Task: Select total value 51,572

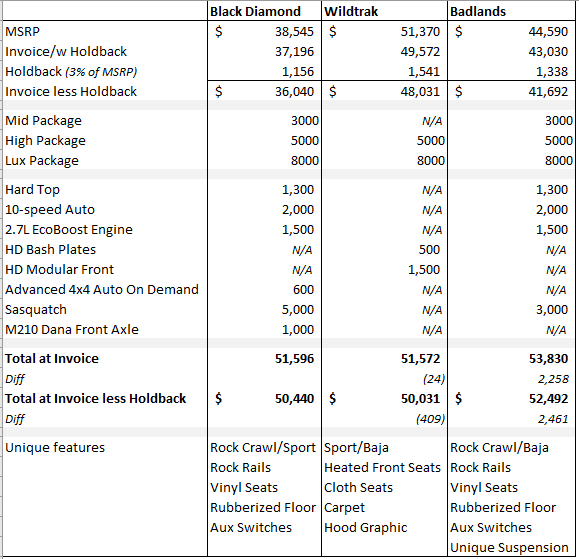Action: (x=420, y=359)
